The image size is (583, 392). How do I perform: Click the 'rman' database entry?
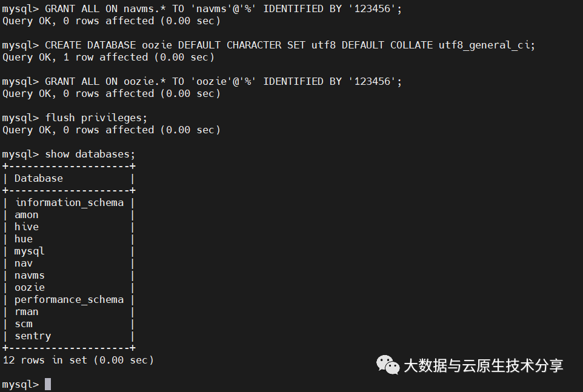[x=27, y=312]
